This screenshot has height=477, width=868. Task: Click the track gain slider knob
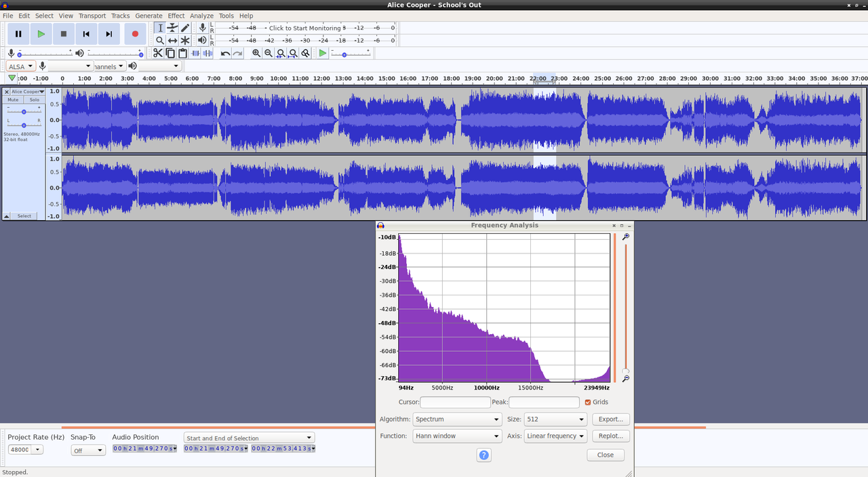[24, 111]
